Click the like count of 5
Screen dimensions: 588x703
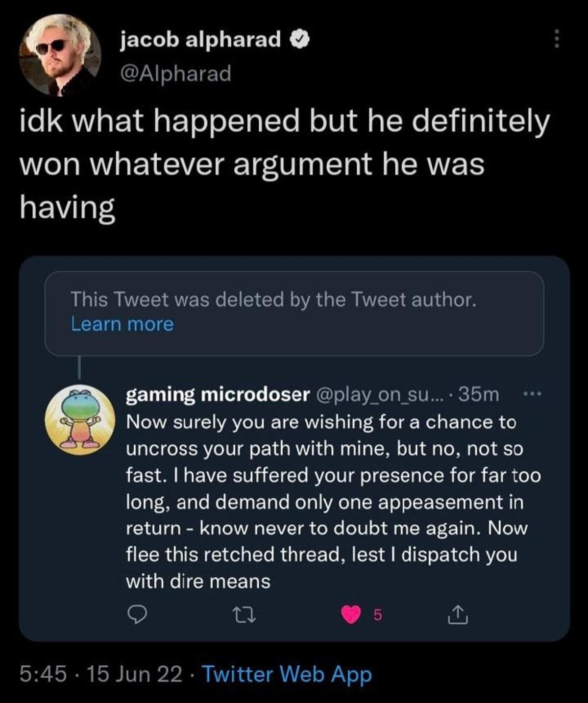coord(377,615)
